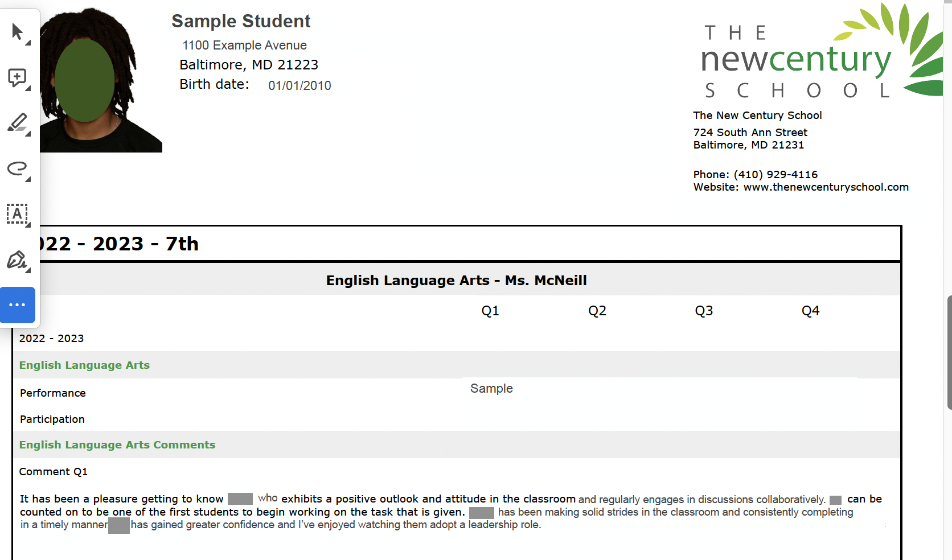Click the Sample performance field
952x560 pixels.
pyautogui.click(x=491, y=389)
